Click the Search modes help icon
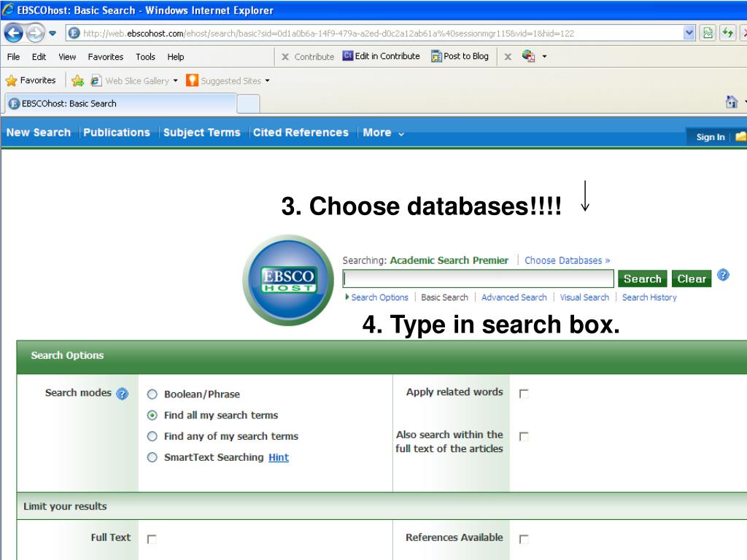747x560 pixels. pyautogui.click(x=123, y=394)
